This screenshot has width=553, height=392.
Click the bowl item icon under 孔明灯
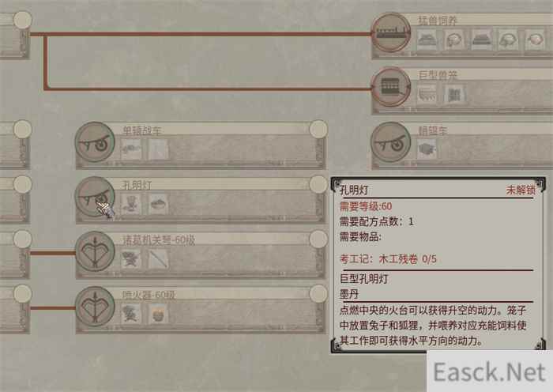click(x=158, y=204)
